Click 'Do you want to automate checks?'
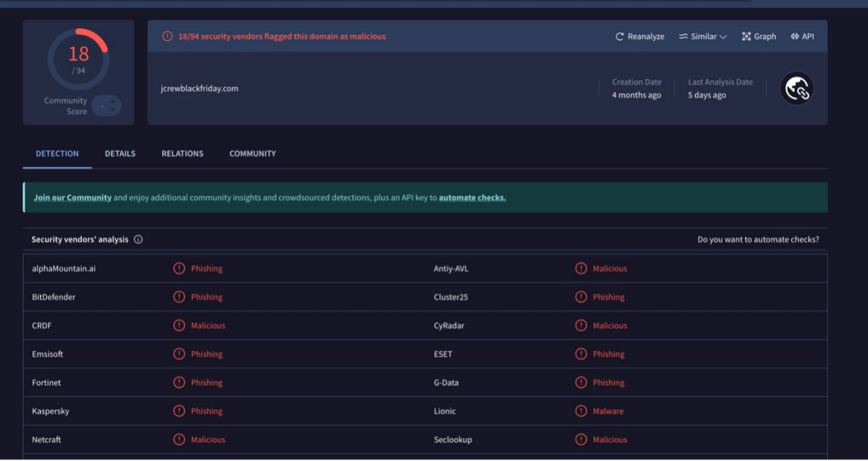The height and width of the screenshot is (461, 868). pyautogui.click(x=758, y=239)
